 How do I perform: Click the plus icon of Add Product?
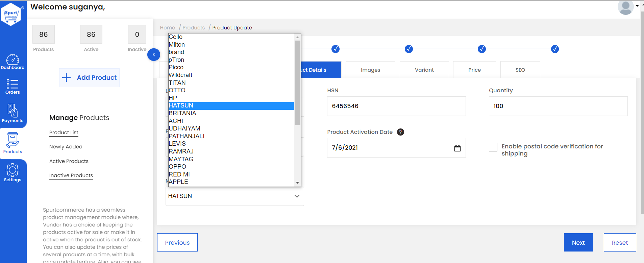(67, 77)
